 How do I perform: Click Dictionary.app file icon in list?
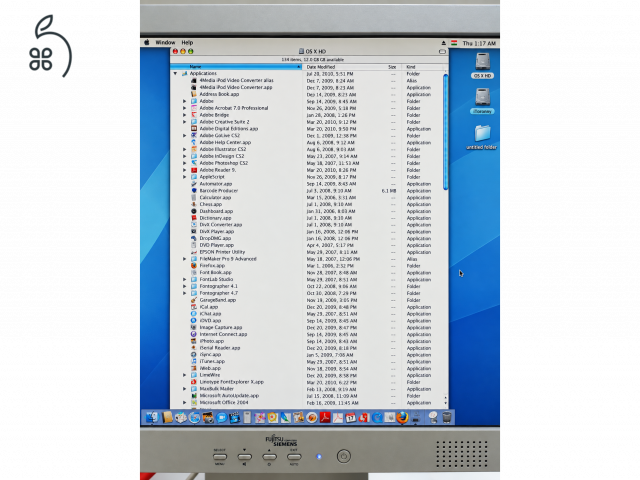(194, 218)
